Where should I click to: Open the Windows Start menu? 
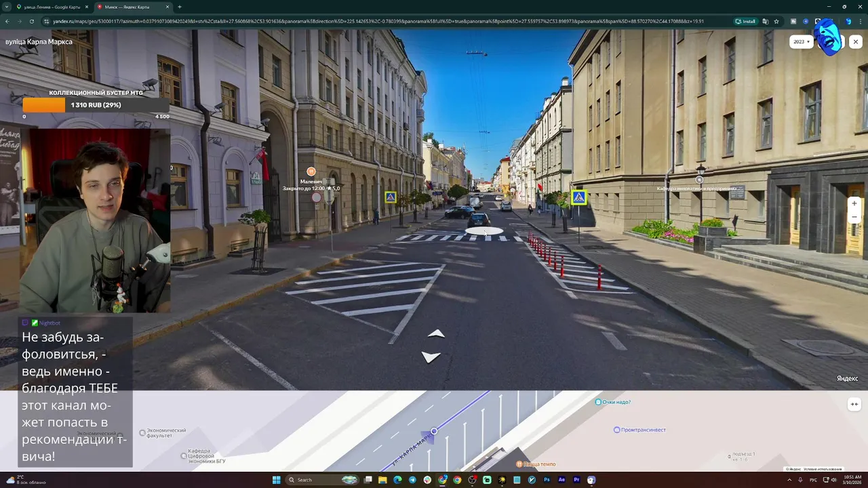coord(276,480)
